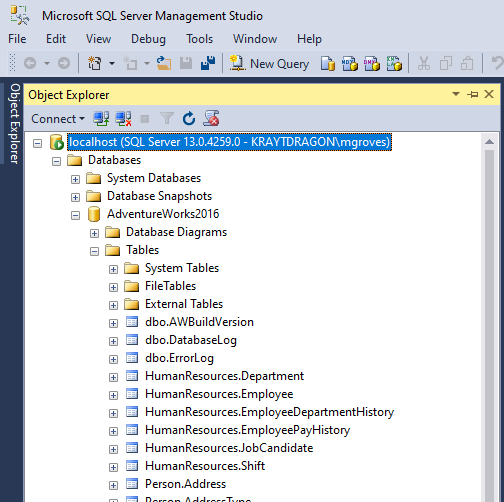Viewport: 504px width, 502px height.
Task: Click the Save All icon
Action: pos(208,63)
